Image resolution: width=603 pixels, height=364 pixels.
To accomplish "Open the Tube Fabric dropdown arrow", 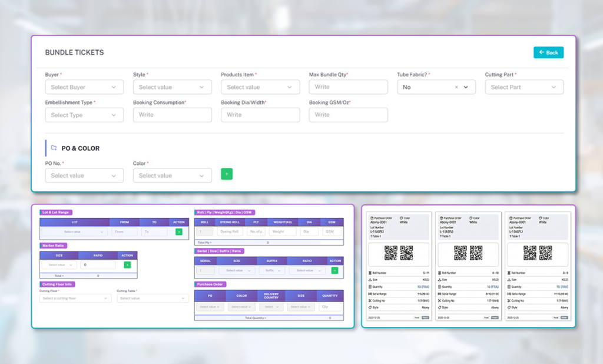I will pyautogui.click(x=466, y=87).
